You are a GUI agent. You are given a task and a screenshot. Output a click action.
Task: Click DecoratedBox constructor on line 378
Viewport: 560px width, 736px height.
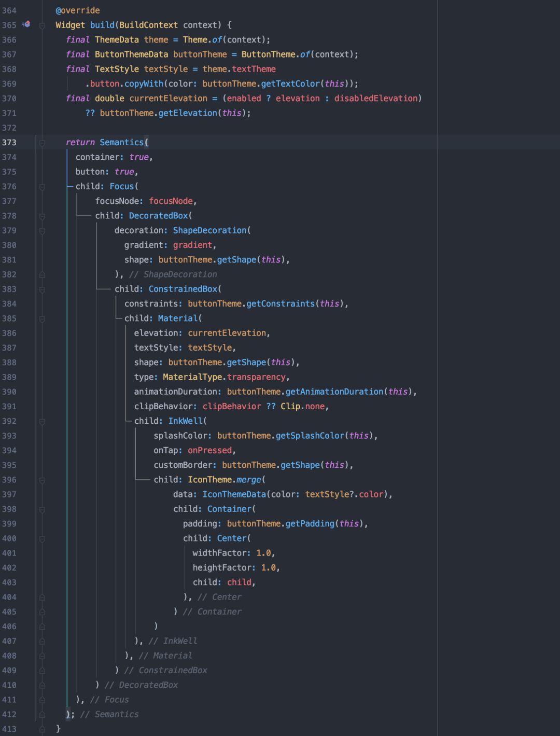[x=158, y=216]
